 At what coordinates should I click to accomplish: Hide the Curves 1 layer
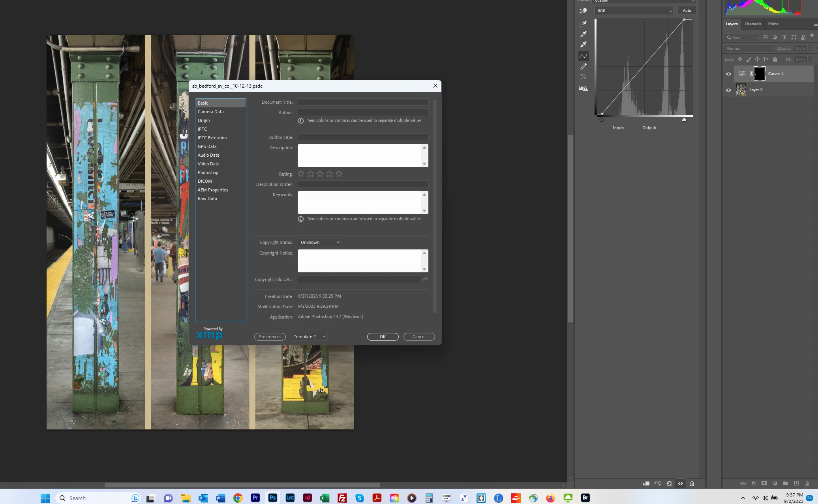pos(728,74)
